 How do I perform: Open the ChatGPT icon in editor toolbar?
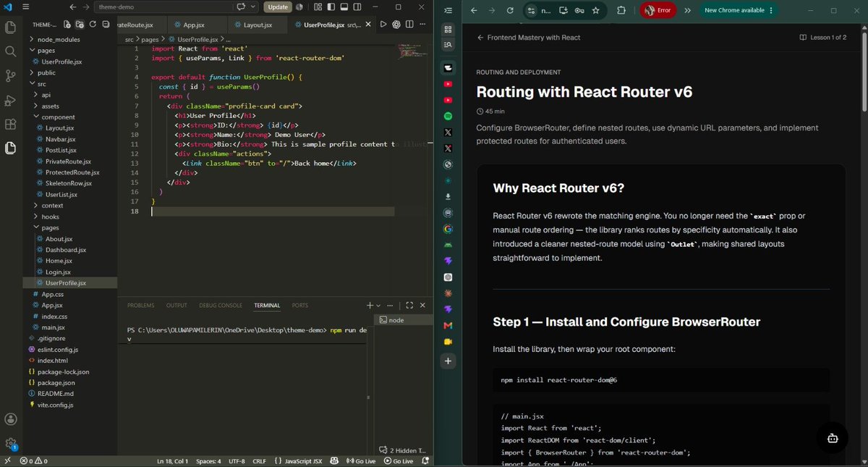point(396,25)
